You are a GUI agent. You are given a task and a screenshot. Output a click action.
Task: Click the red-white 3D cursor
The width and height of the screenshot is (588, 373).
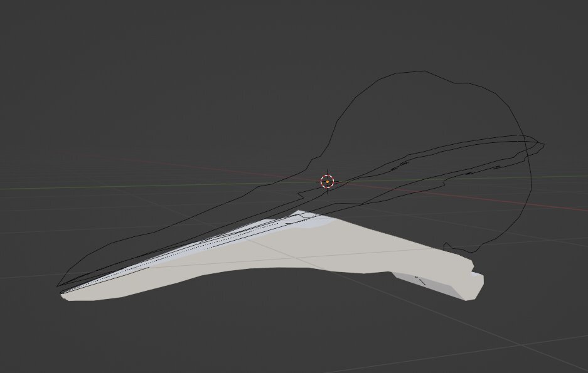(328, 182)
